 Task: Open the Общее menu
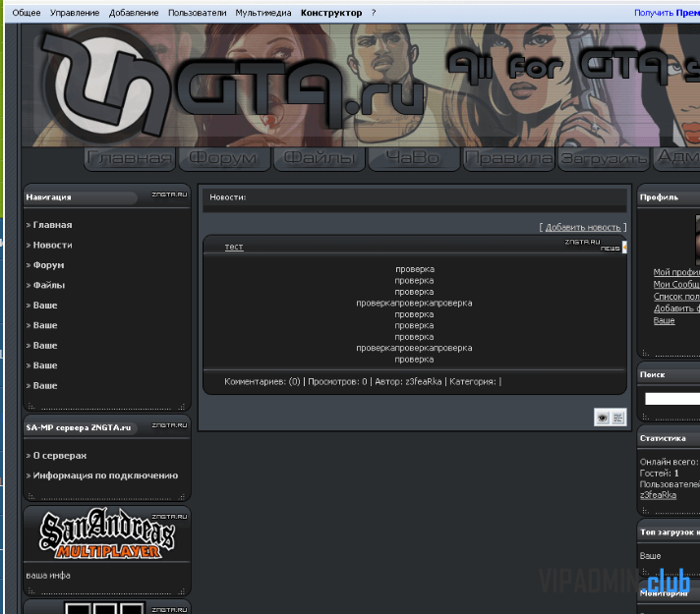click(x=27, y=13)
